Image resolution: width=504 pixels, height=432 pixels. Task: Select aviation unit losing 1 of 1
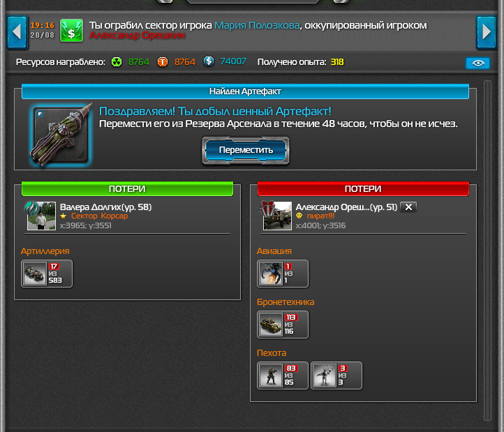tap(283, 274)
